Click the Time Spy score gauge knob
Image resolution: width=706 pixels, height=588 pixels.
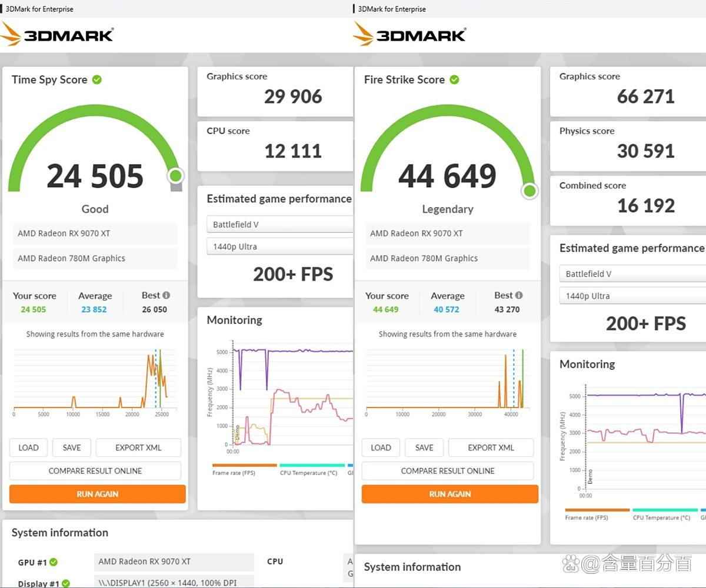pos(175,176)
